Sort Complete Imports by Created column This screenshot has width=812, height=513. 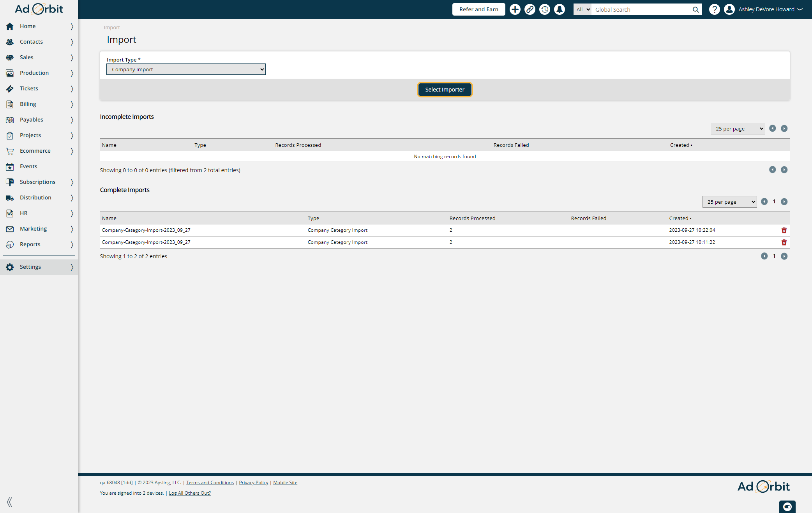(680, 219)
